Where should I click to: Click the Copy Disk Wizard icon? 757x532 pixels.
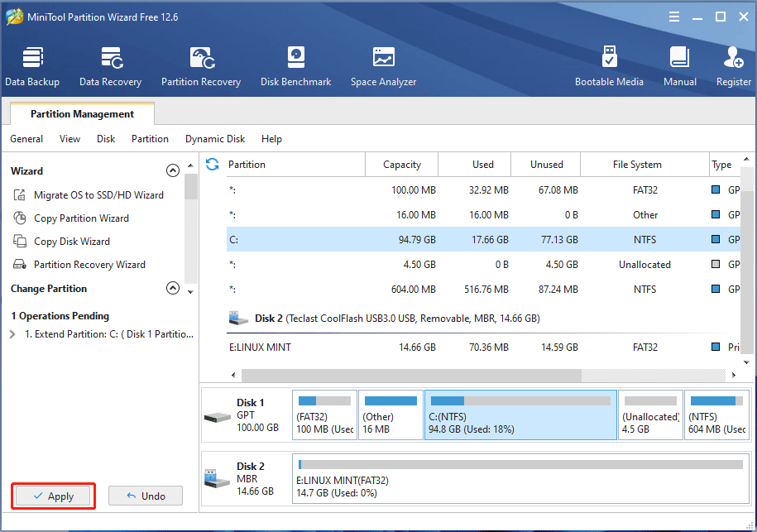[x=20, y=241]
